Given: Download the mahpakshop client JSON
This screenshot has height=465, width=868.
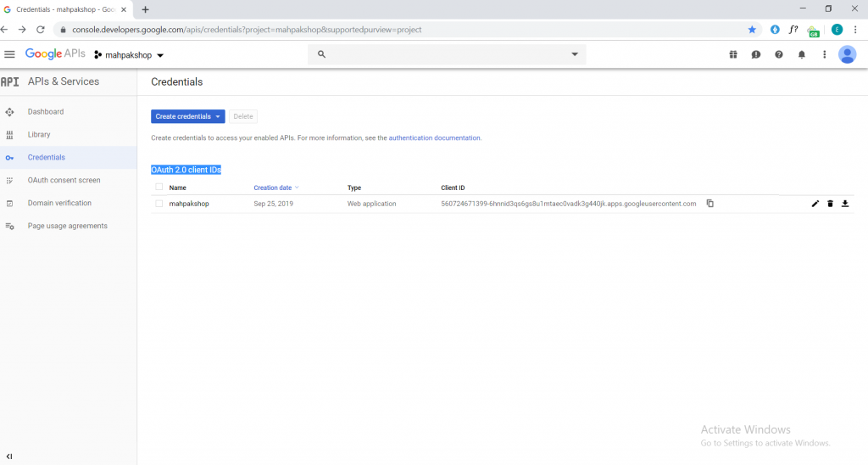Looking at the screenshot, I should pyautogui.click(x=845, y=204).
